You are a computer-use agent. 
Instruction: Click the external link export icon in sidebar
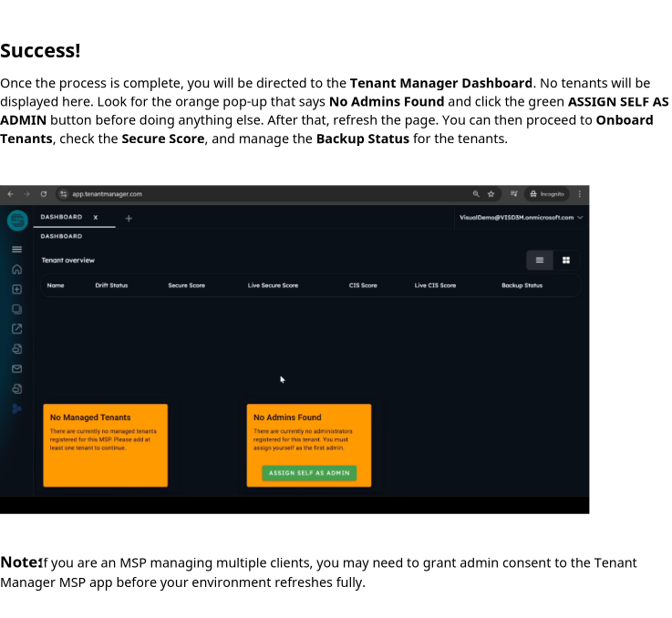[16, 329]
